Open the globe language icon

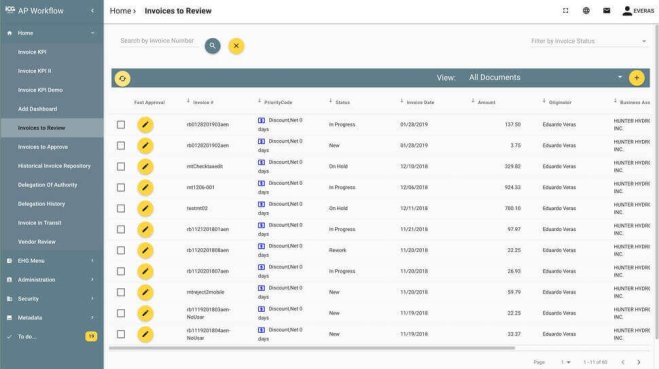(586, 11)
